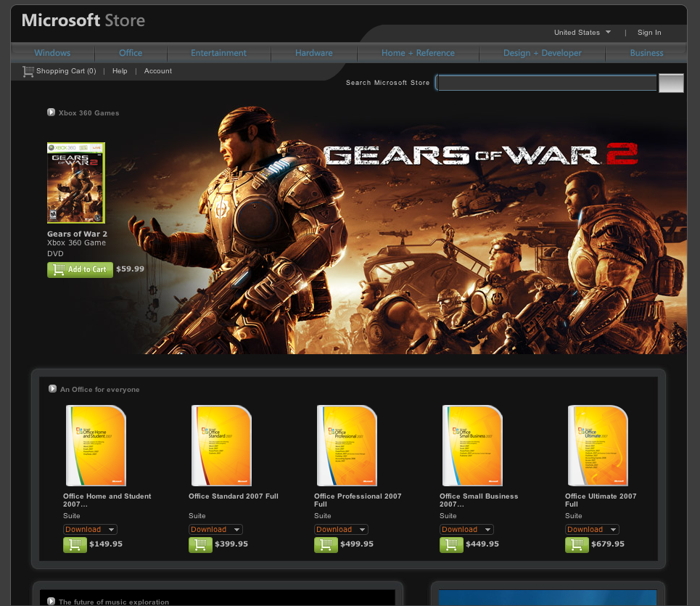Click the Xbox 360 Game DVD text
The width and height of the screenshot is (700, 606).
(x=76, y=248)
